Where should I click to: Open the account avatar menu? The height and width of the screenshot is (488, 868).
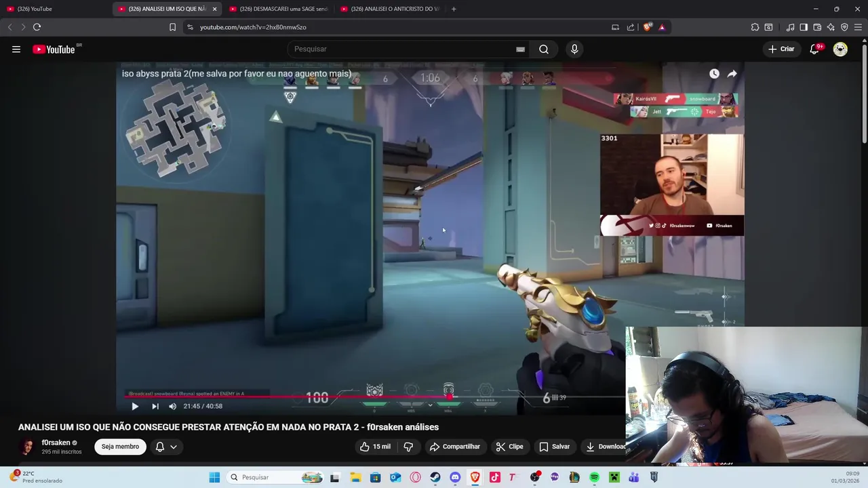pos(840,49)
